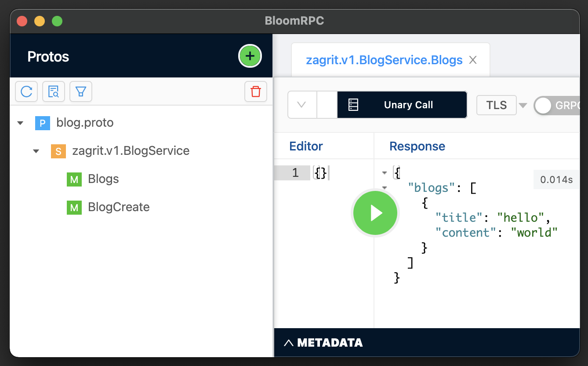Run the request with the green play button
This screenshot has height=366, width=588.
point(375,213)
